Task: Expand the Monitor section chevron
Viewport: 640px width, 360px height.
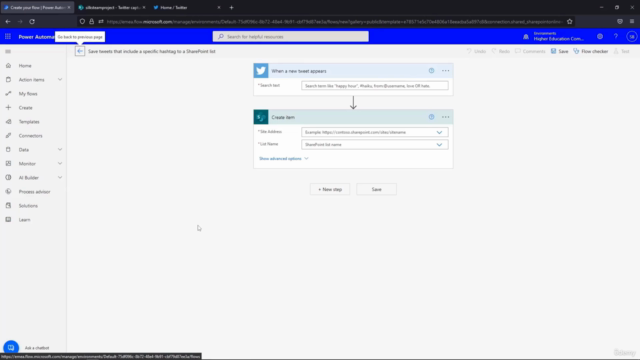Action: point(60,164)
